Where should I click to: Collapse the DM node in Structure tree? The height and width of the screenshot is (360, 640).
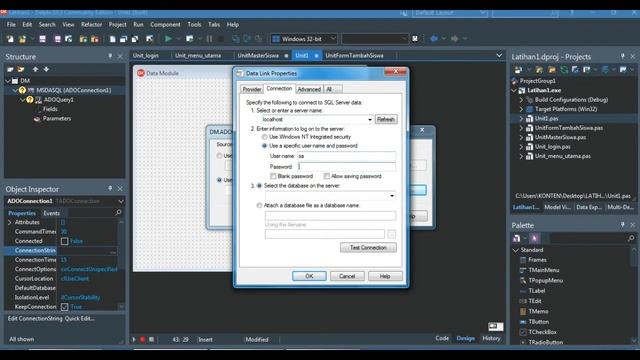pos(8,81)
